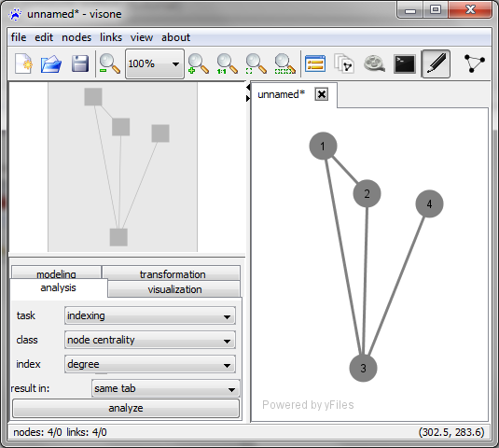Screen dimensions: 499x448
Task: Switch to the transformation tab
Action: click(173, 273)
